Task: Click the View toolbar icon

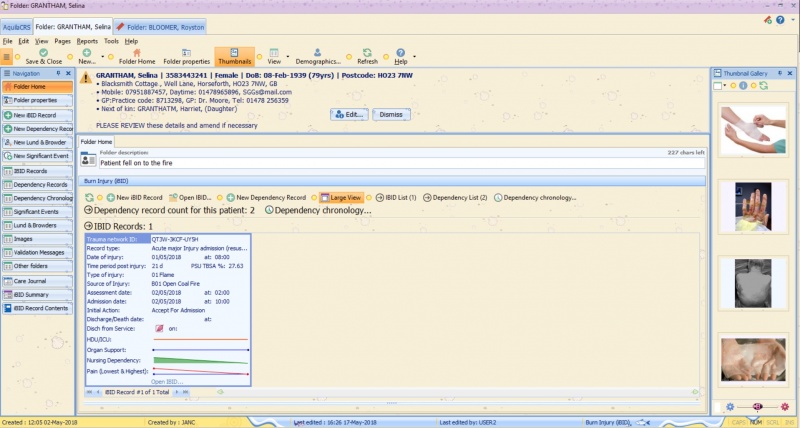Action: [274, 57]
